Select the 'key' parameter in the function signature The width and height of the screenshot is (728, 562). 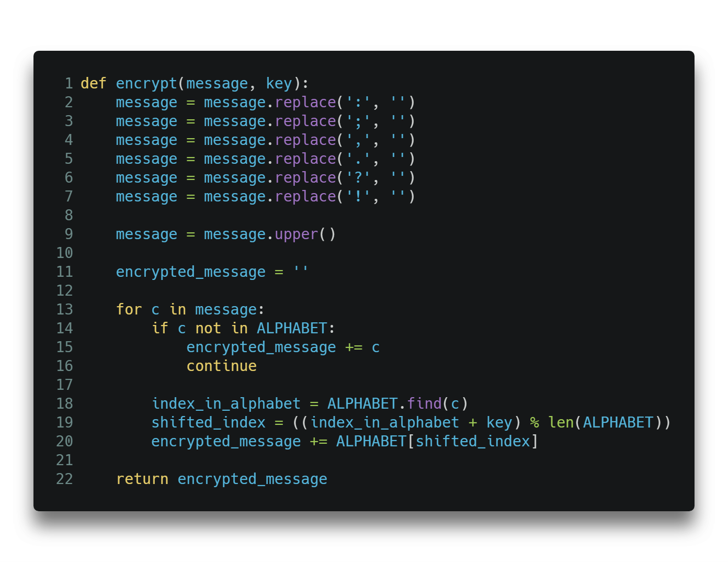click(279, 83)
